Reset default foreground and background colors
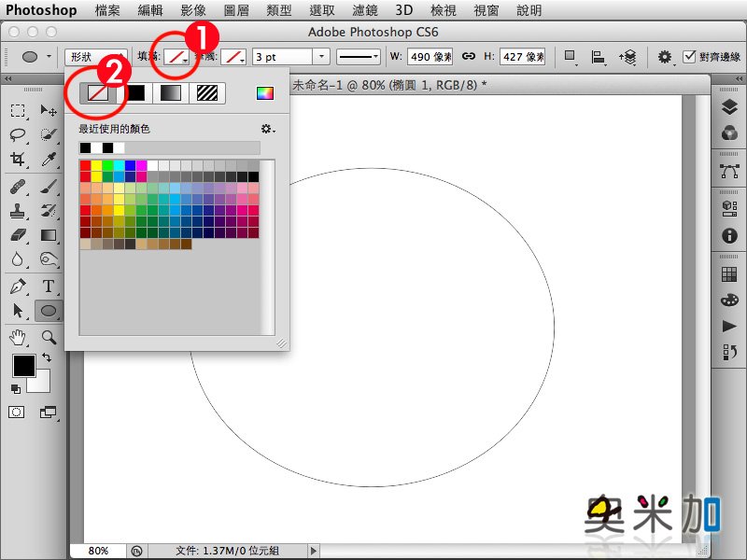Screen dimensions: 747x560 [x=16, y=389]
